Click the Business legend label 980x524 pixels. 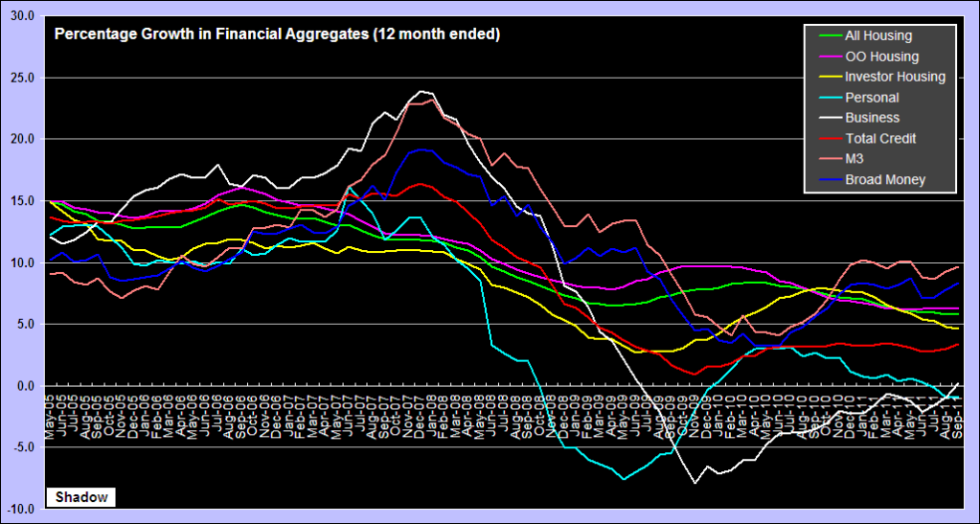(x=872, y=118)
